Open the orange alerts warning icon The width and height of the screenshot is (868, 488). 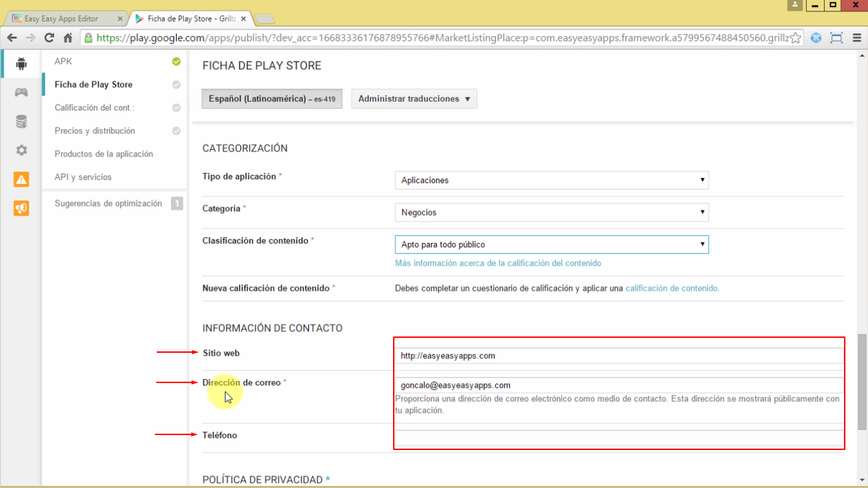click(21, 180)
